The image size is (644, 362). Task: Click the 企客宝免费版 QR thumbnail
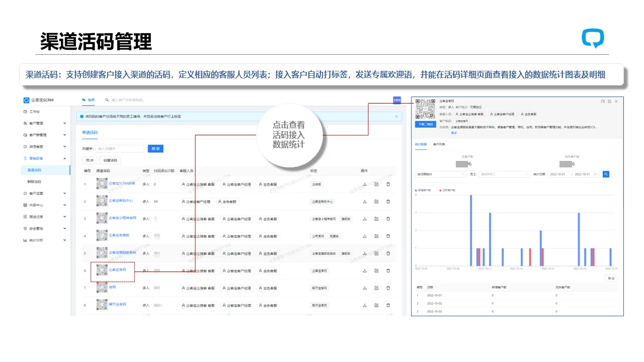102,235
